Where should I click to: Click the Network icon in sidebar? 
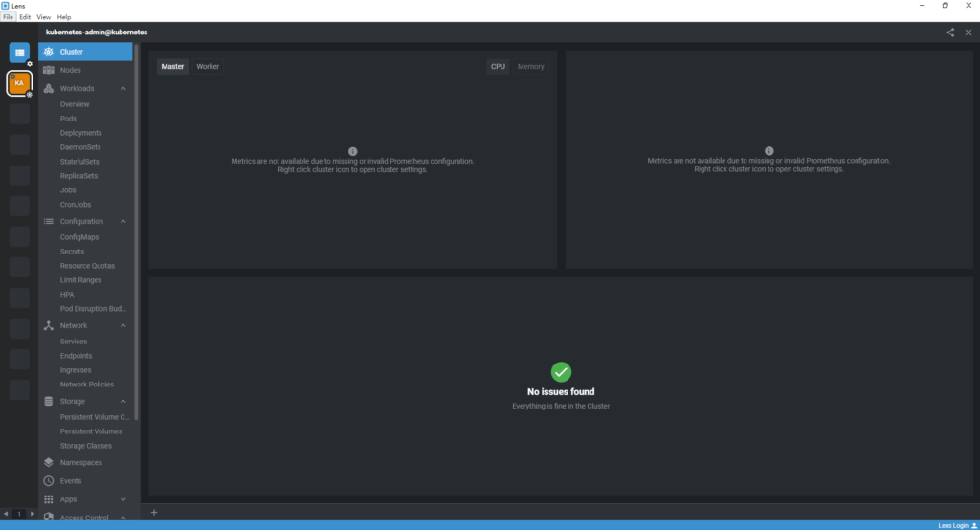49,325
